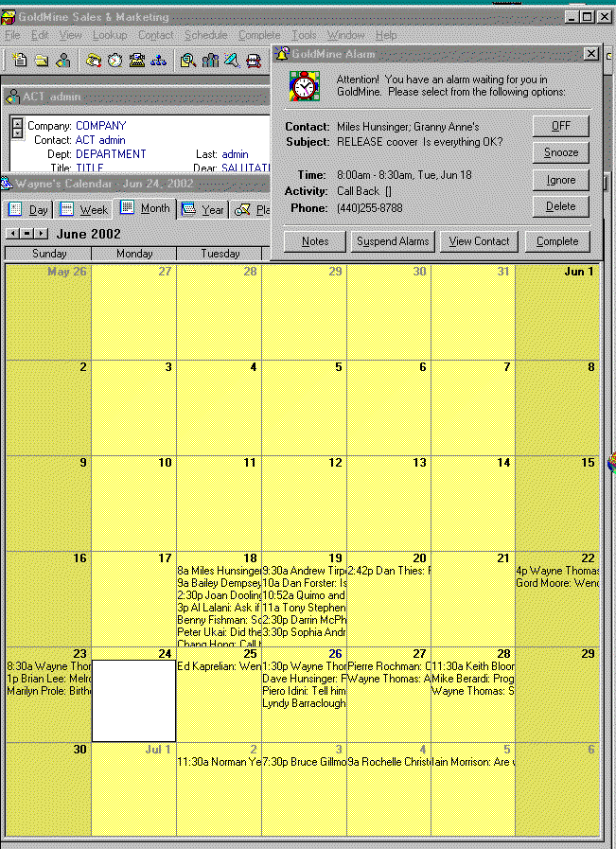Click the red-bordered document toolbar icon
This screenshot has height=849, width=616.
(x=254, y=60)
